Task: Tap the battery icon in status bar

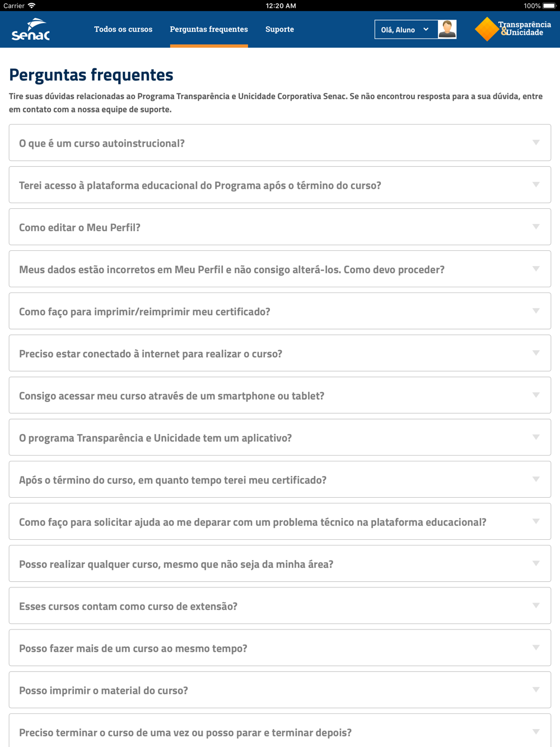Action: coord(549,6)
